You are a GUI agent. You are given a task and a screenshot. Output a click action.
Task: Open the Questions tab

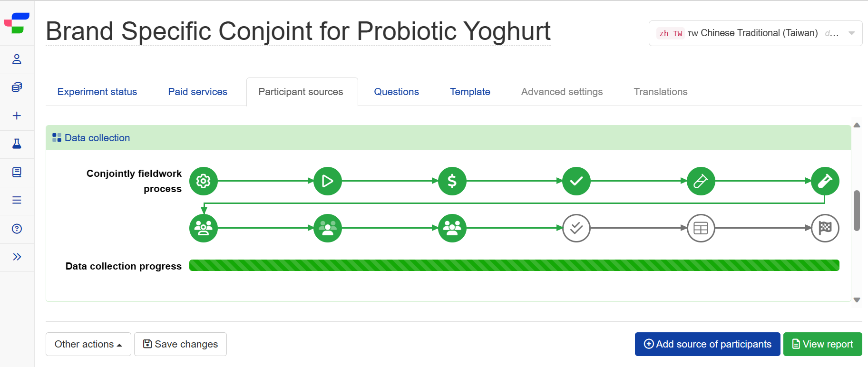tap(396, 92)
